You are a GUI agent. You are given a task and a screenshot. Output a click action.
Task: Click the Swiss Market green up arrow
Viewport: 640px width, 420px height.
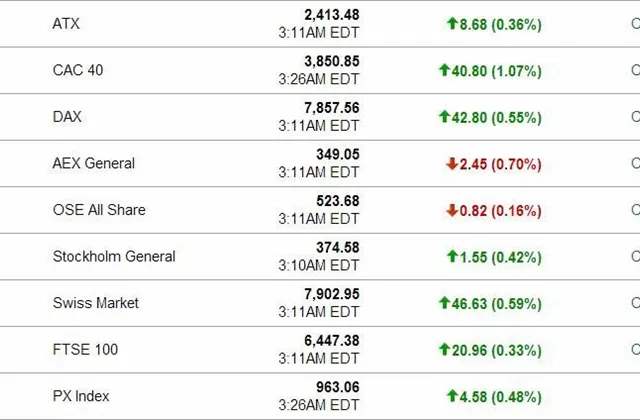[x=445, y=303]
